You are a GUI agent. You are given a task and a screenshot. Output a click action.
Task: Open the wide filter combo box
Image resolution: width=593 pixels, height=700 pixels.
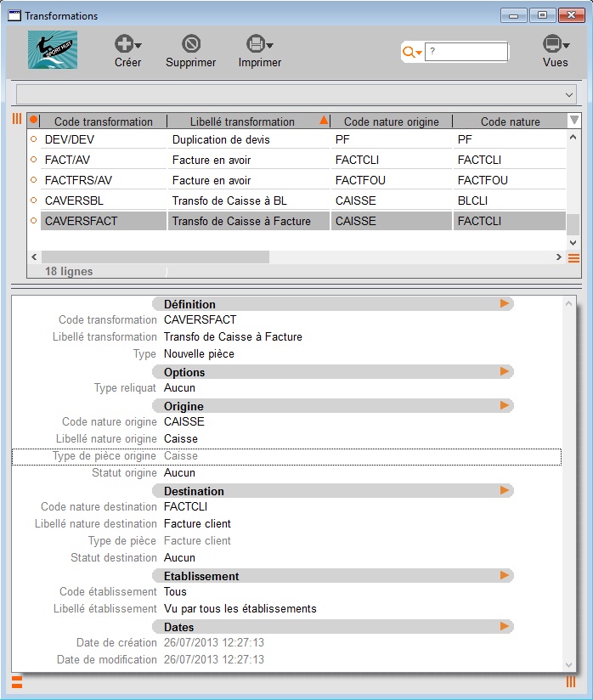pyautogui.click(x=296, y=94)
